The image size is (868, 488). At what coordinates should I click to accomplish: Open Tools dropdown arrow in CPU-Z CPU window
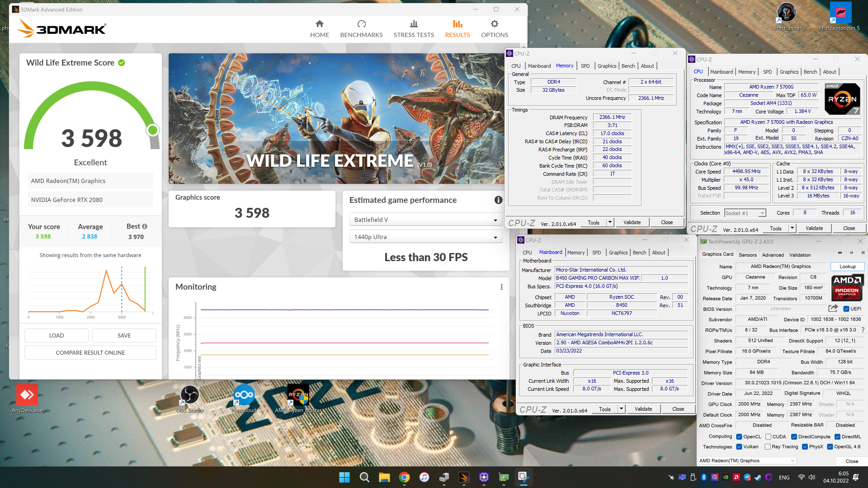point(792,228)
